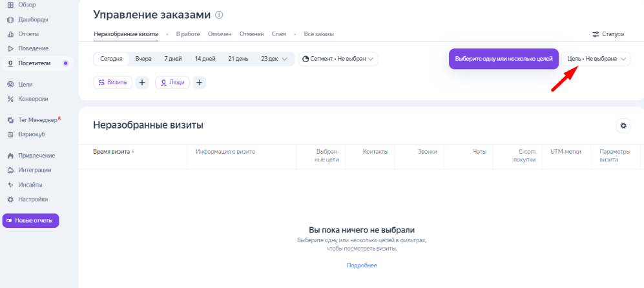The width and height of the screenshot is (644, 288).
Task: Click plus icon next to Люди
Action: click(200, 83)
